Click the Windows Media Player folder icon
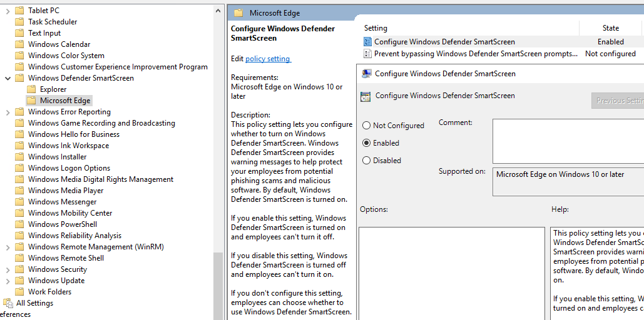The width and height of the screenshot is (644, 320). (x=19, y=191)
